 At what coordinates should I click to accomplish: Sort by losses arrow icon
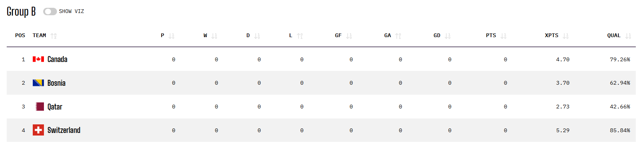(x=300, y=36)
